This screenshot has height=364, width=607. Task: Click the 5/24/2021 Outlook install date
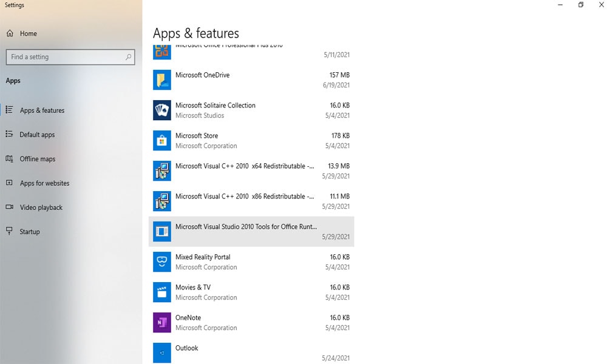tap(336, 358)
